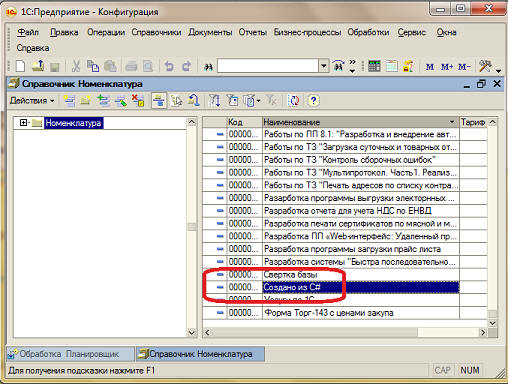Switch to Справочник Номенклатура bottom tab
This screenshot has height=384, width=508.
pyautogui.click(x=200, y=354)
